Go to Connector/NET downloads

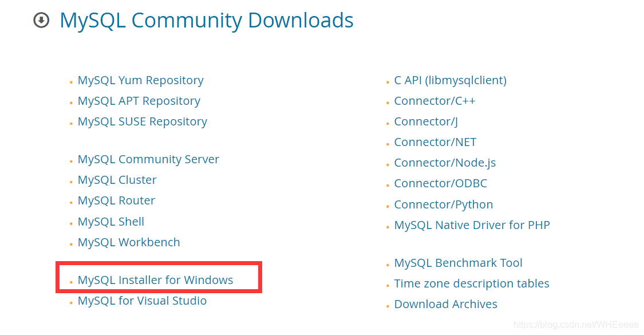[435, 142]
